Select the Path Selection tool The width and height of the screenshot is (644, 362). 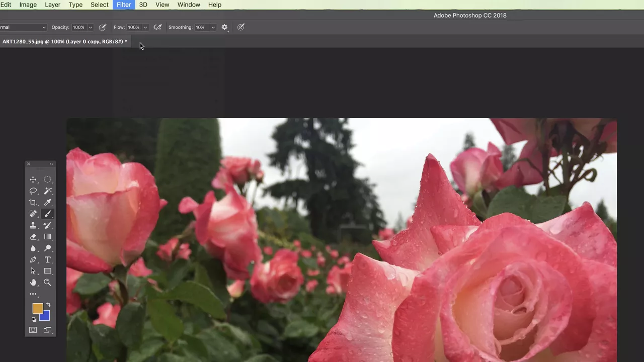33,271
